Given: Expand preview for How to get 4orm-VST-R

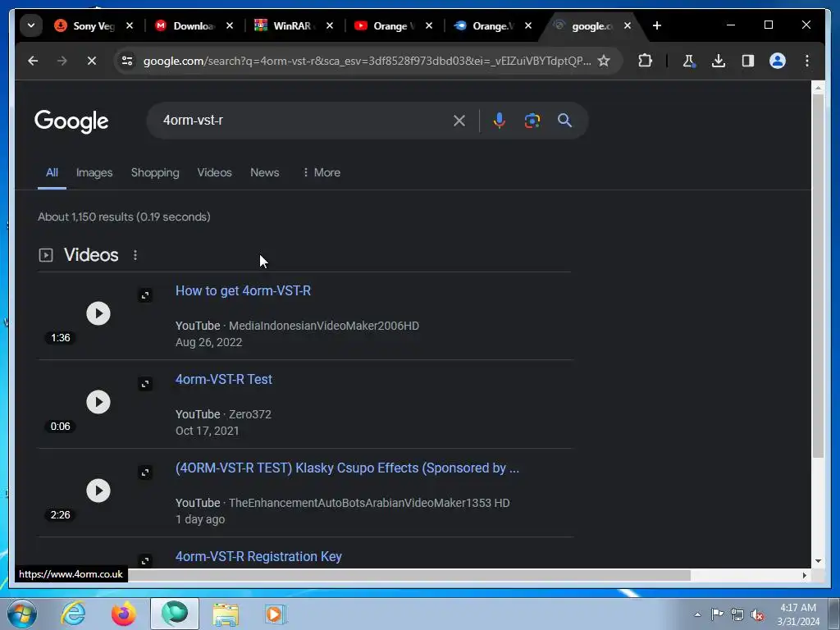Looking at the screenshot, I should pyautogui.click(x=145, y=295).
